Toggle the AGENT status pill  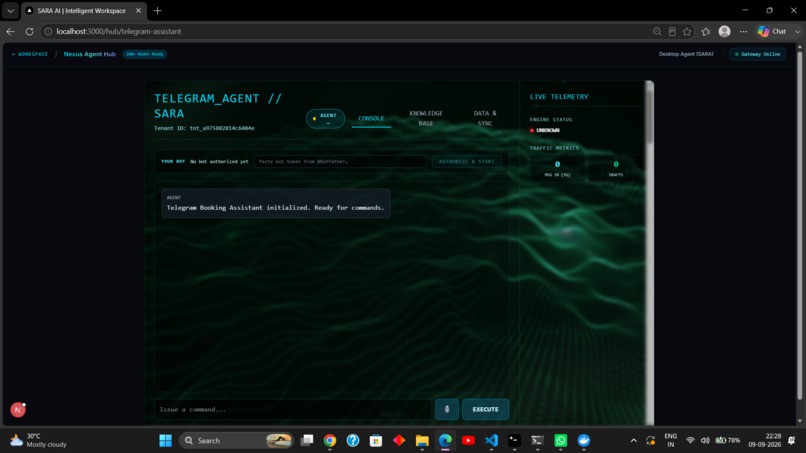click(325, 118)
